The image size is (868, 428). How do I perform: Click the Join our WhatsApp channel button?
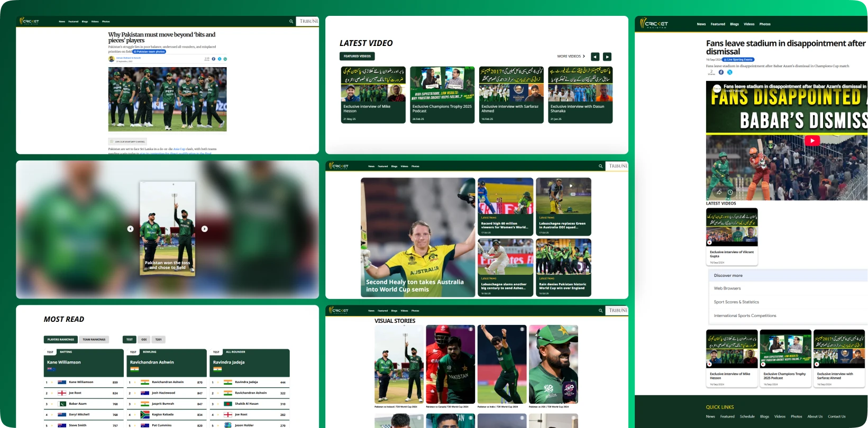pyautogui.click(x=127, y=142)
